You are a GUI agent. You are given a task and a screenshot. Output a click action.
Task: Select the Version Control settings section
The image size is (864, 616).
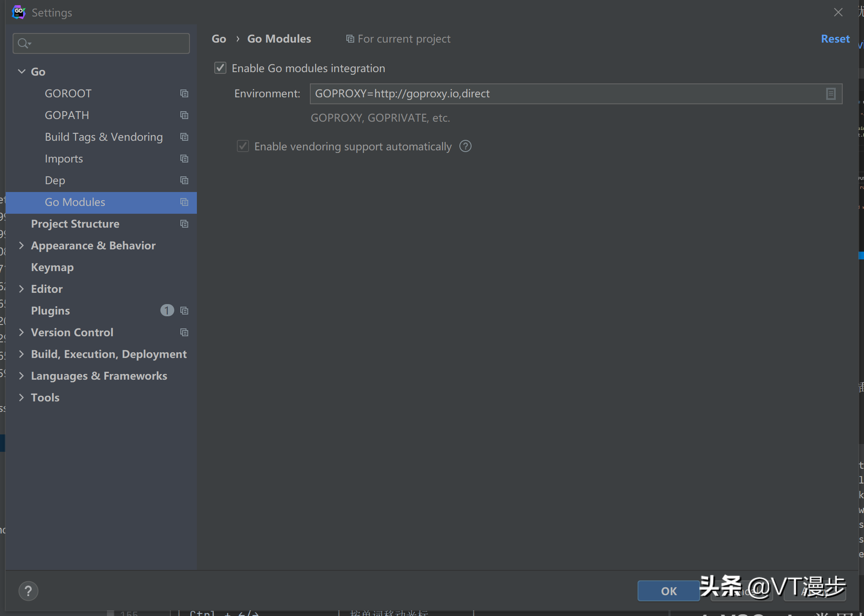[x=72, y=332]
